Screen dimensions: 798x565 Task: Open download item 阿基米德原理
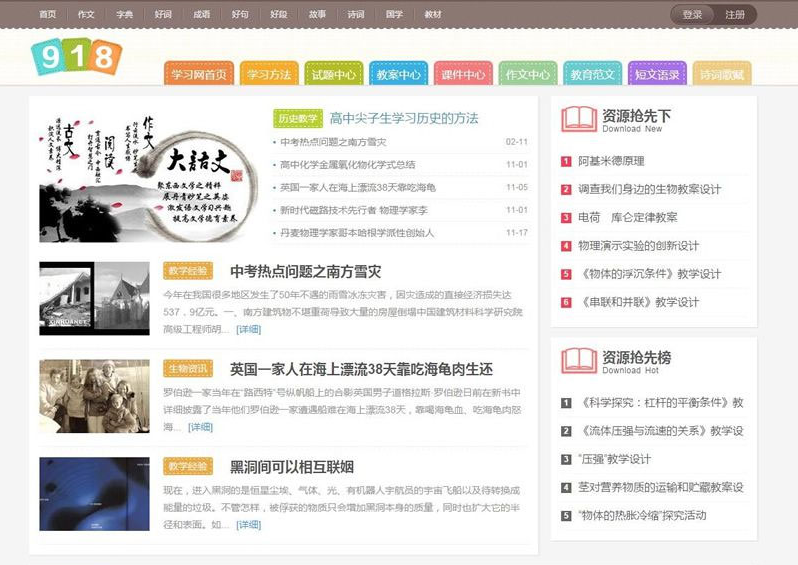tap(611, 161)
